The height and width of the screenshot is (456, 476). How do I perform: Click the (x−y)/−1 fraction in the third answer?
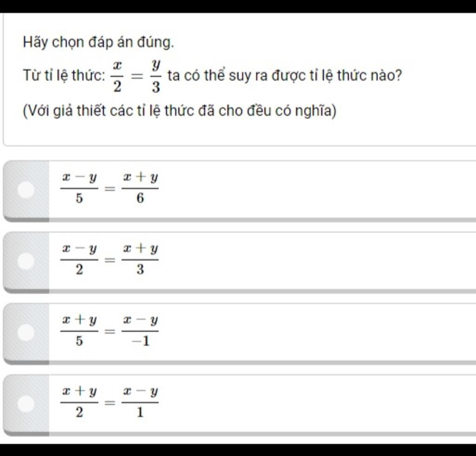[140, 332]
